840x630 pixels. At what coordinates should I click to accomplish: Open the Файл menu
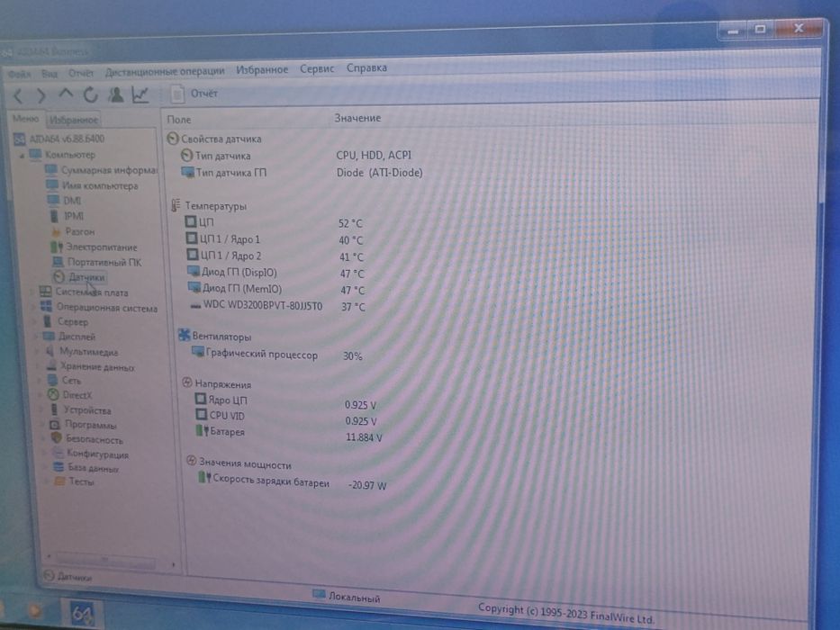(x=19, y=74)
